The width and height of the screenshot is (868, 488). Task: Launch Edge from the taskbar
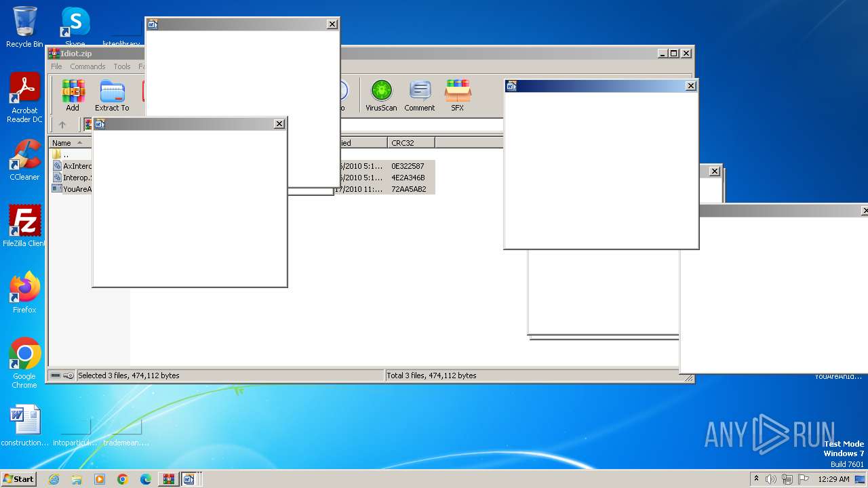[146, 479]
